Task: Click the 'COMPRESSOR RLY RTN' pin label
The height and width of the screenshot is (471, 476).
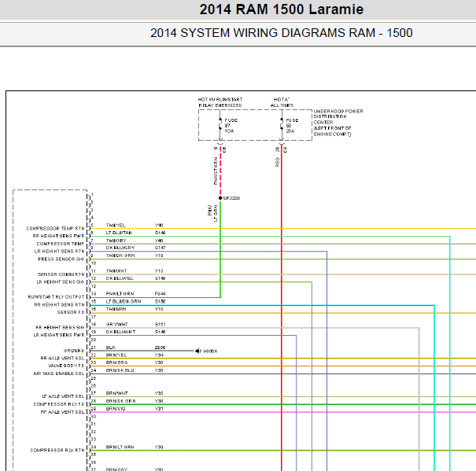Action: pyautogui.click(x=57, y=450)
